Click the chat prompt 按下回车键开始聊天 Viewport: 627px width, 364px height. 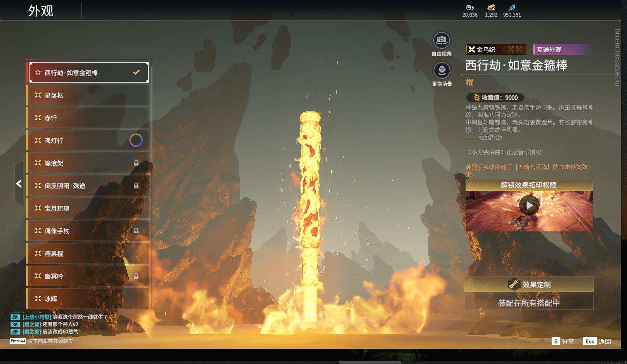click(50, 341)
